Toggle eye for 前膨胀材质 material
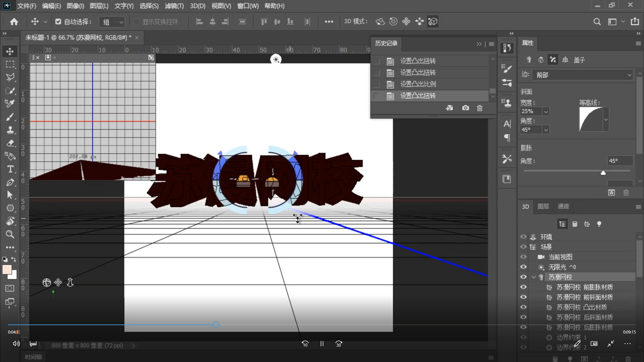This screenshot has height=362, width=644. point(523,287)
